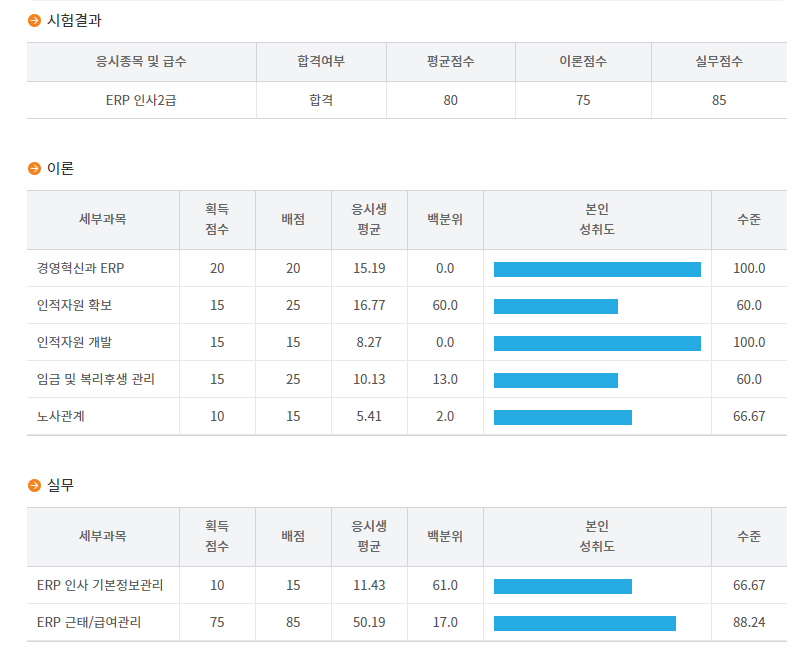Screen dimensions: 798x668
Task: Click the ERP 인사 기본정보관리 achievement bar
Action: pyautogui.click(x=563, y=586)
